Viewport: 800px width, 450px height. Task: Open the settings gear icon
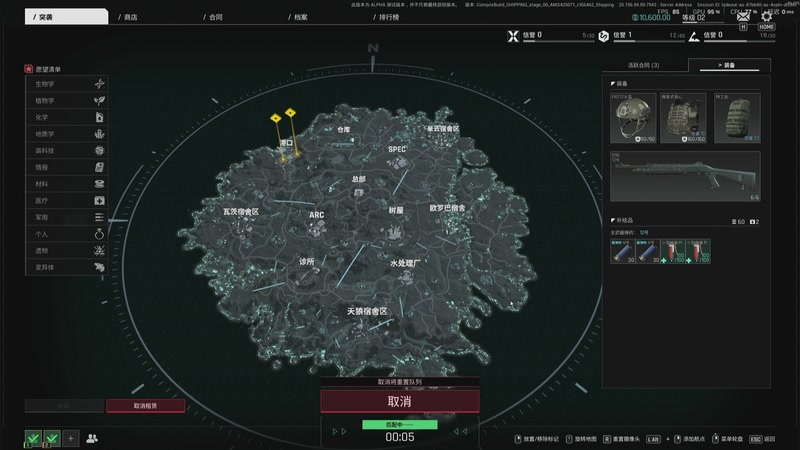(x=766, y=16)
